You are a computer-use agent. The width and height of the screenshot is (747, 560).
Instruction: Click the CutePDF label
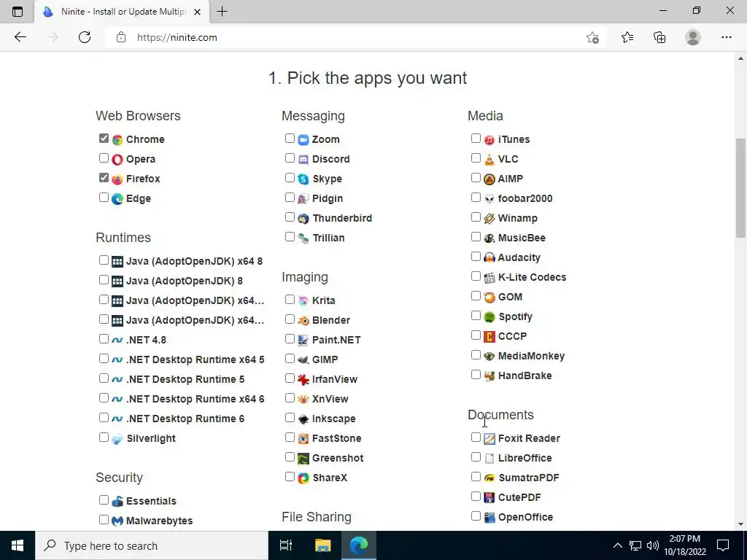coord(519,497)
